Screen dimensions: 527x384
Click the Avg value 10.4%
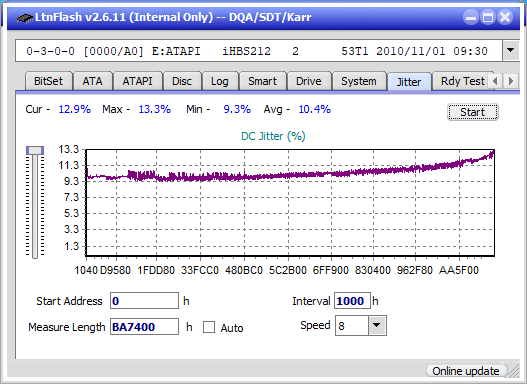coord(315,109)
